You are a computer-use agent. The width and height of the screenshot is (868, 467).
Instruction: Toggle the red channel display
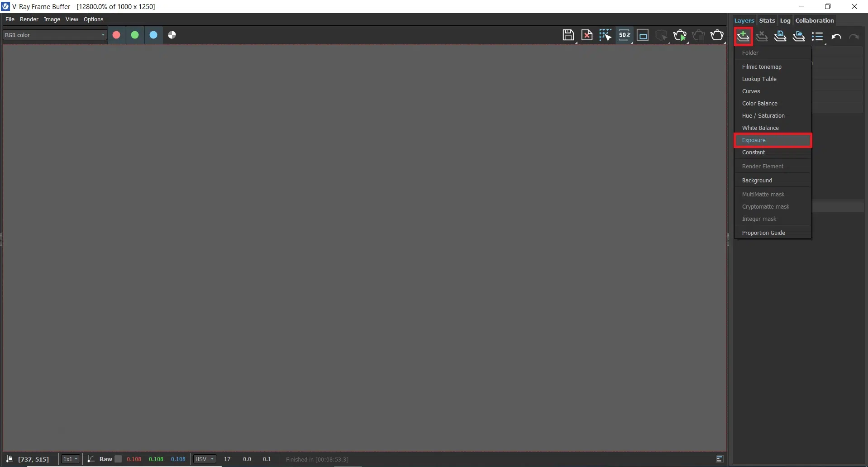pyautogui.click(x=116, y=35)
